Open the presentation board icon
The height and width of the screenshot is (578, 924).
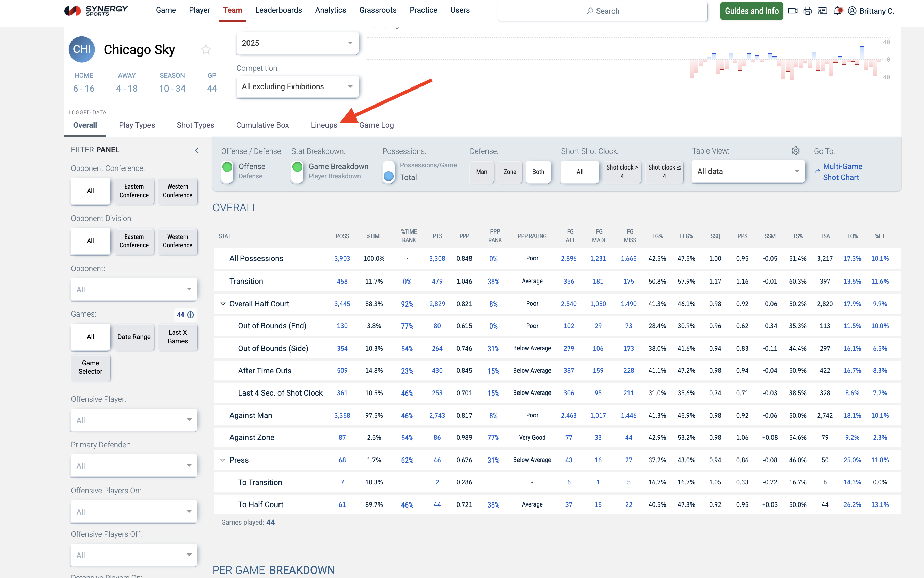822,11
